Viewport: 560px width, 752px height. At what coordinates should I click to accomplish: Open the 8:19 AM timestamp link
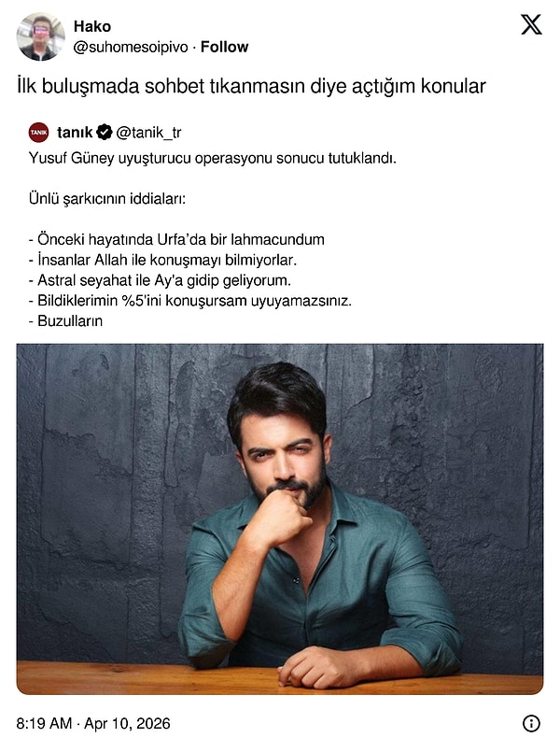[x=44, y=723]
